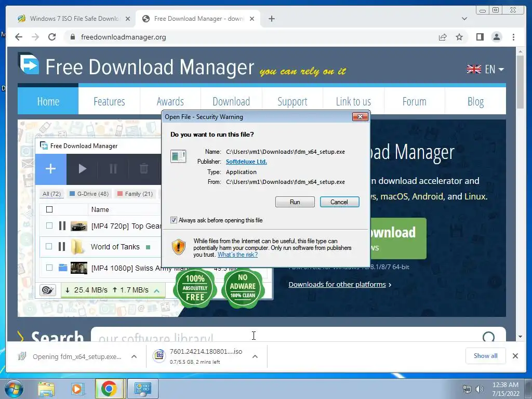Expand options for the .iso download item
This screenshot has width=532, height=399.
[255, 356]
